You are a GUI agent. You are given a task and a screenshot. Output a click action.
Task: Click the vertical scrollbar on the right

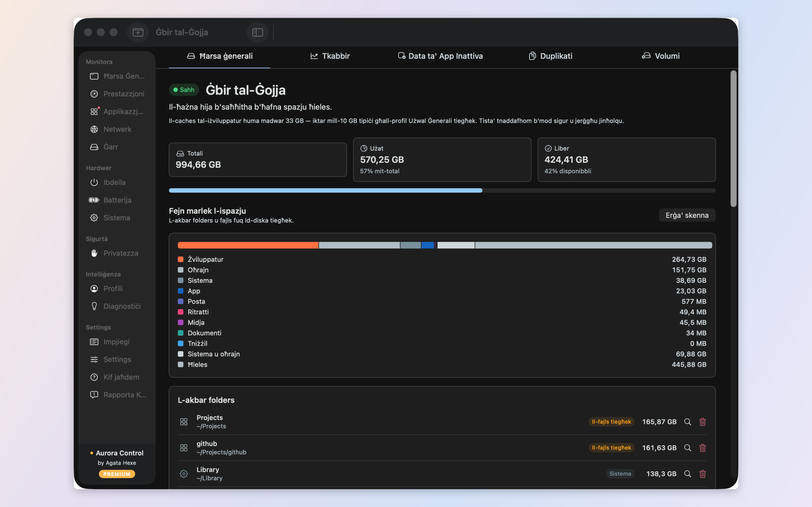coord(733,138)
